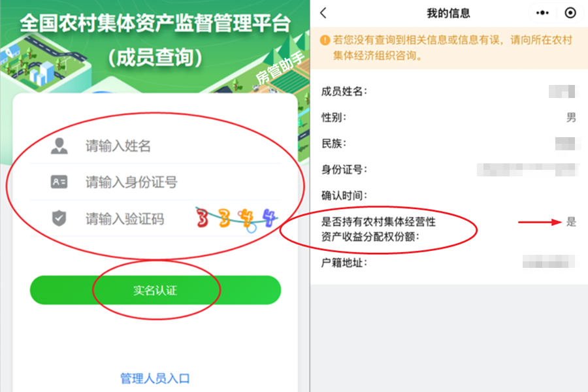
Task: Click the person icon beside name field
Action: pos(59,146)
